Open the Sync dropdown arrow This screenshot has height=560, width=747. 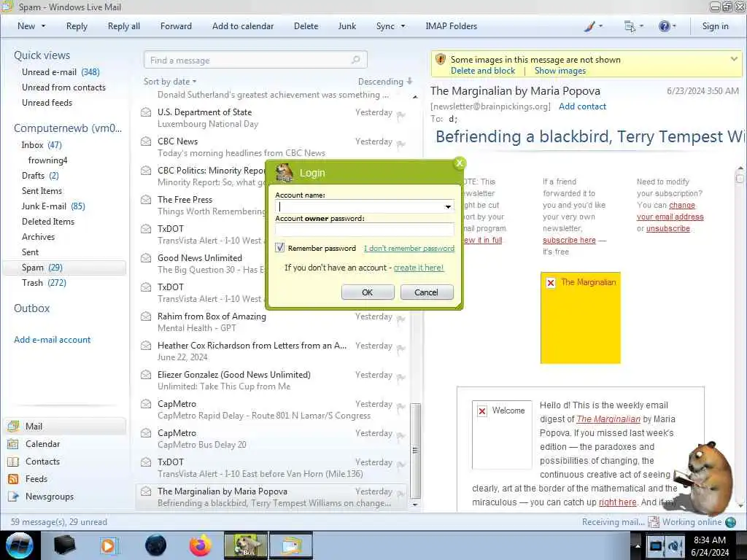tap(403, 26)
